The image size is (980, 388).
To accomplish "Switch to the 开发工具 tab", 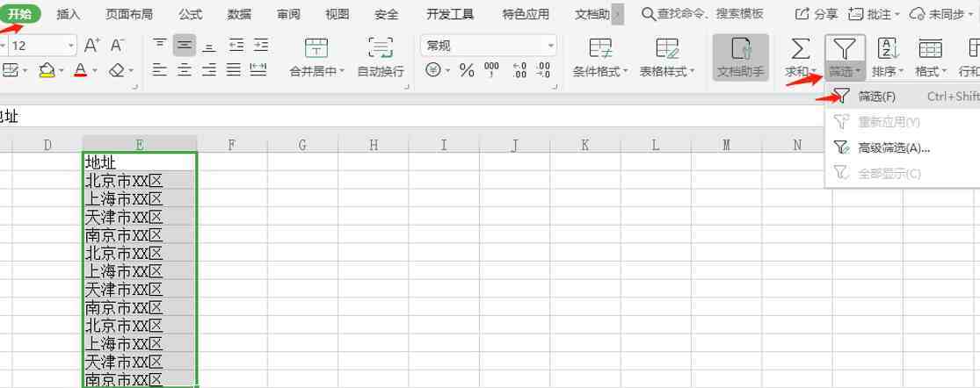I will 450,14.
